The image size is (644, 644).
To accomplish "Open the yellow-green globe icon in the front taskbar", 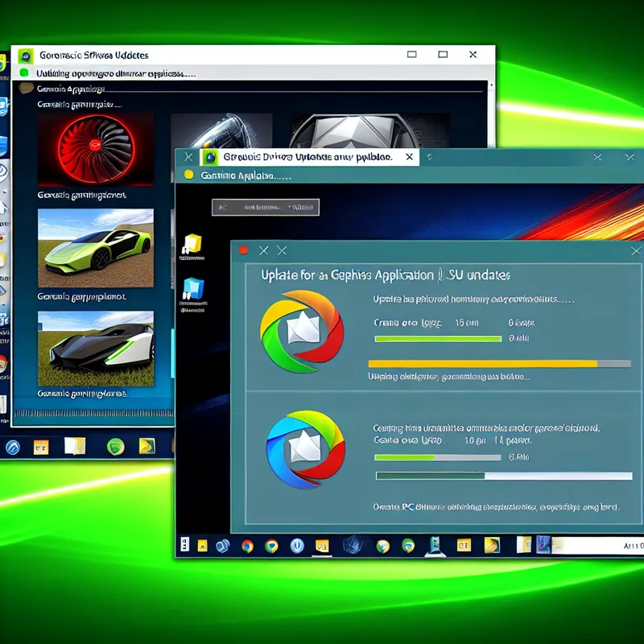I will pyautogui.click(x=383, y=546).
